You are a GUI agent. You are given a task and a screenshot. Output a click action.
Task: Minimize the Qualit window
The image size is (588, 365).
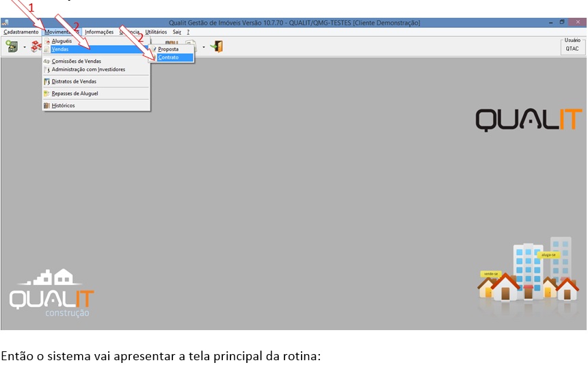click(550, 23)
